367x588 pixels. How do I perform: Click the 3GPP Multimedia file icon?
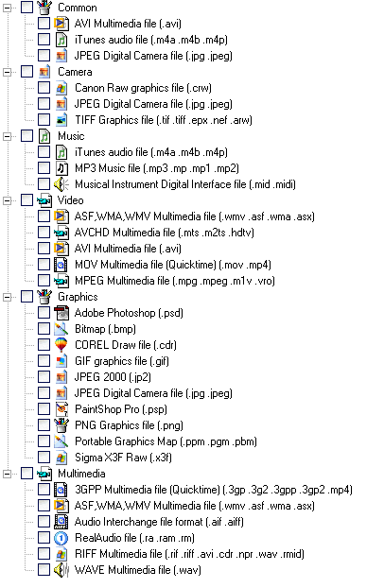click(61, 490)
